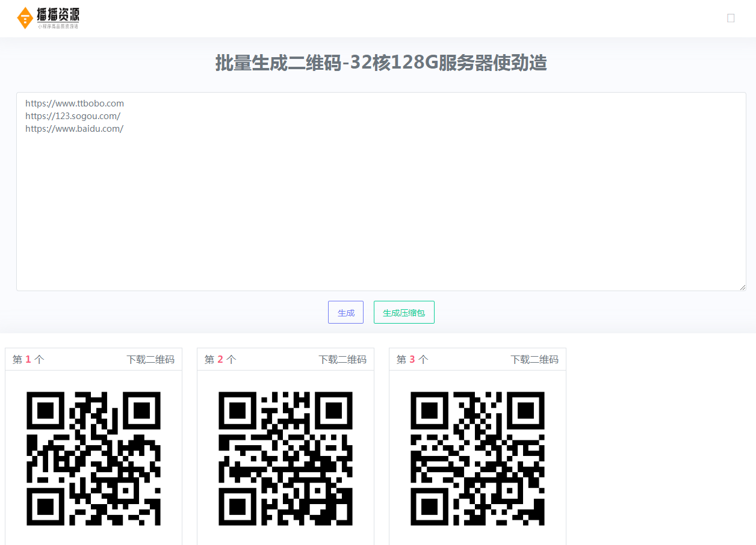756x545 pixels.
Task: Click the 第 1 个 card label
Action: point(28,359)
